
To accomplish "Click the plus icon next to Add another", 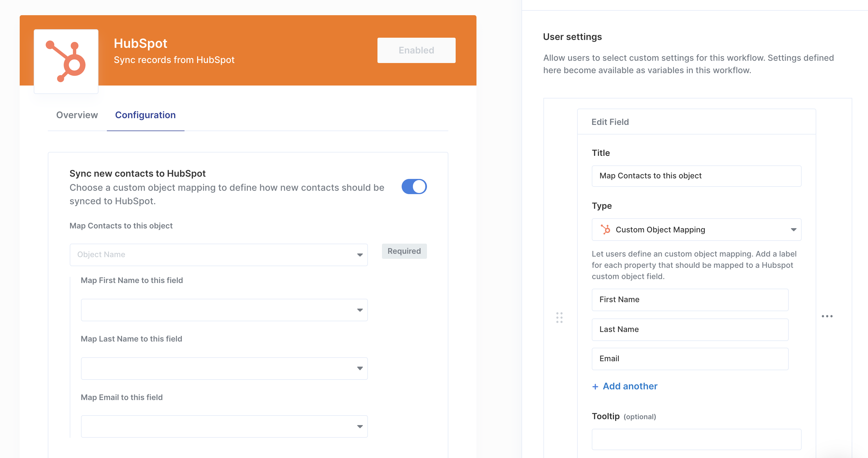I will [595, 387].
